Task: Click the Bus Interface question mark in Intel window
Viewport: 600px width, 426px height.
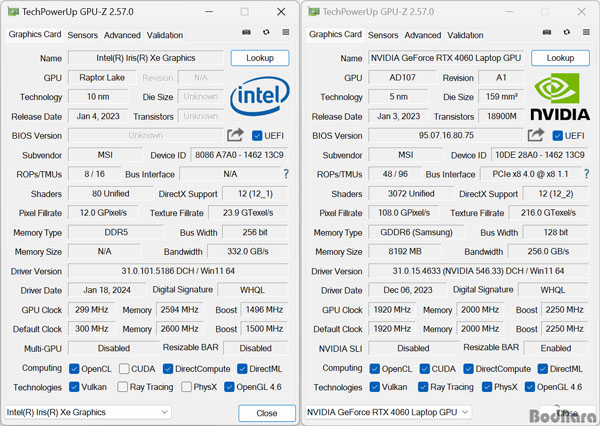Action: [286, 174]
